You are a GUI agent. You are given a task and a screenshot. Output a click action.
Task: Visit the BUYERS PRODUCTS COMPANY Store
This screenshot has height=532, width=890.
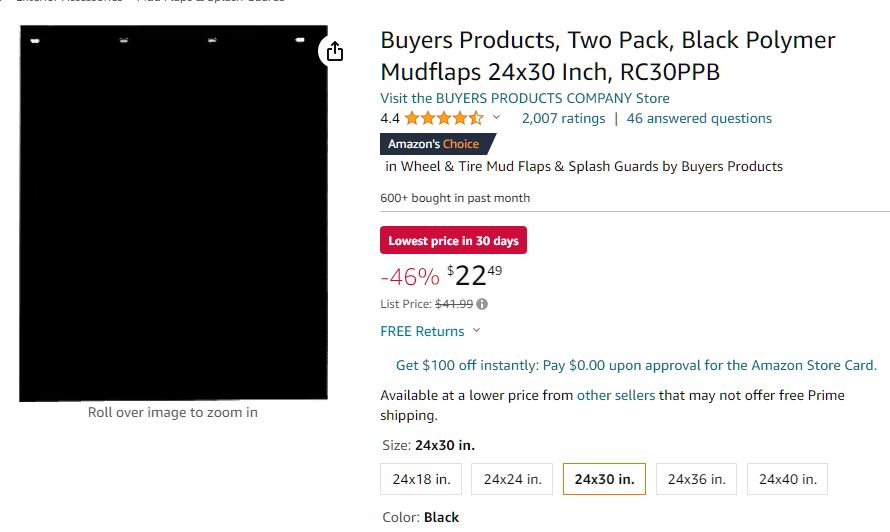click(525, 98)
